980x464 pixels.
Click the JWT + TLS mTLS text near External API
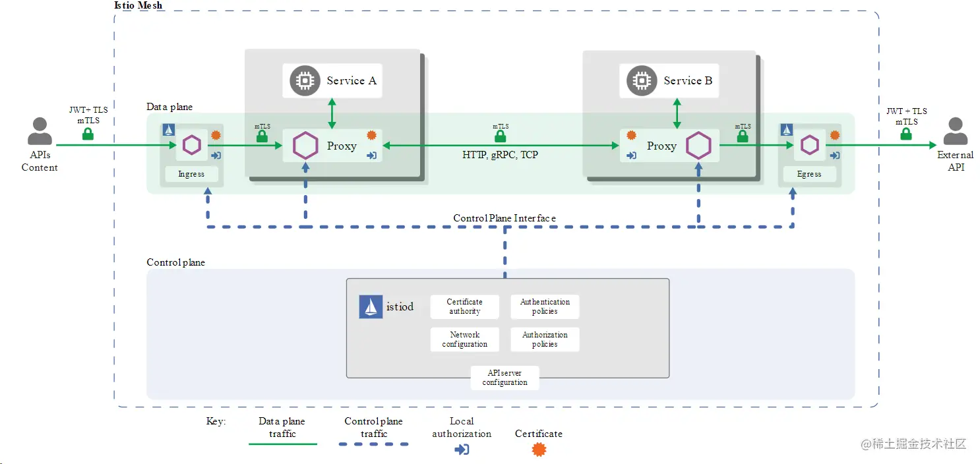coord(907,116)
